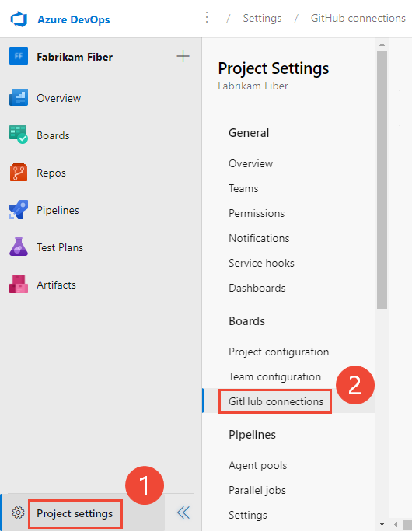Open Project configuration under Boards
412x532 pixels.
click(x=279, y=352)
